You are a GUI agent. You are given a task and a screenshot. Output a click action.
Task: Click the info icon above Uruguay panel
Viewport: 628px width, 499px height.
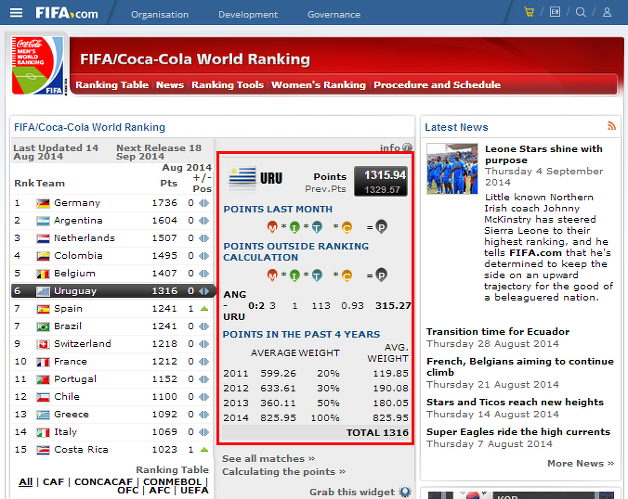(407, 148)
